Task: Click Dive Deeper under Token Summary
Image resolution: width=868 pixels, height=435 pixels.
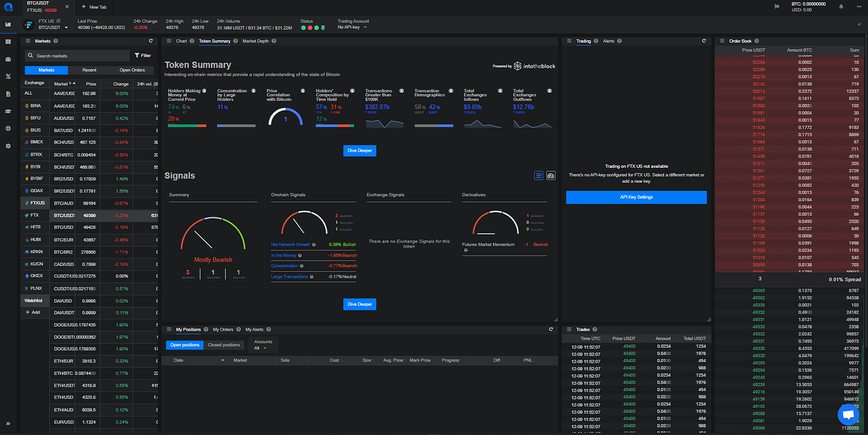Action: tap(359, 150)
